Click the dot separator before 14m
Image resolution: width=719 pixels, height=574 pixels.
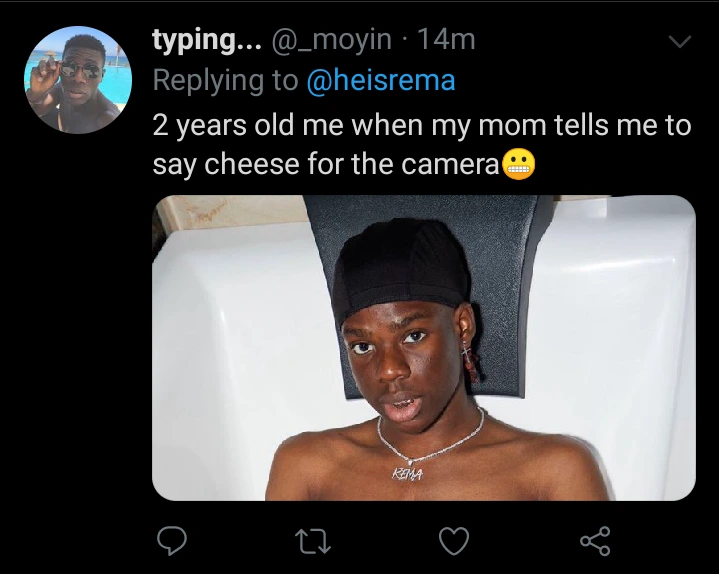click(404, 39)
